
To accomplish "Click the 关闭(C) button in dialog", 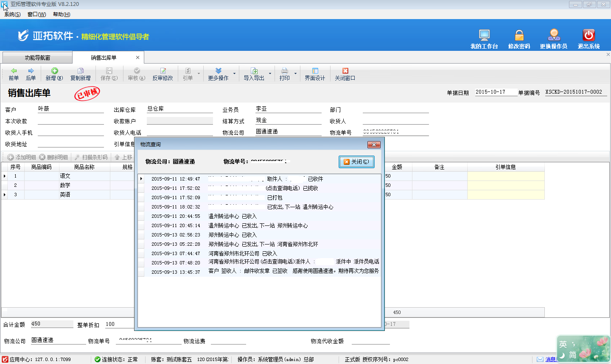I will pos(356,162).
